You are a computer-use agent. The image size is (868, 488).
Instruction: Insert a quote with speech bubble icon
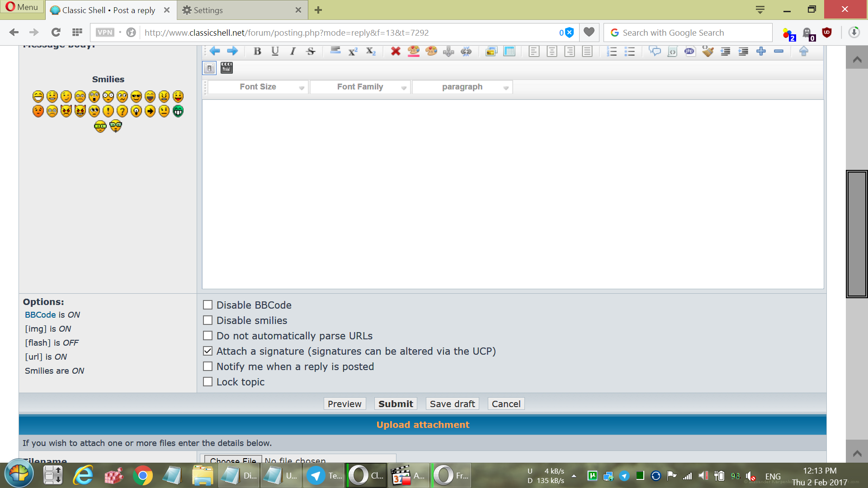pyautogui.click(x=655, y=52)
